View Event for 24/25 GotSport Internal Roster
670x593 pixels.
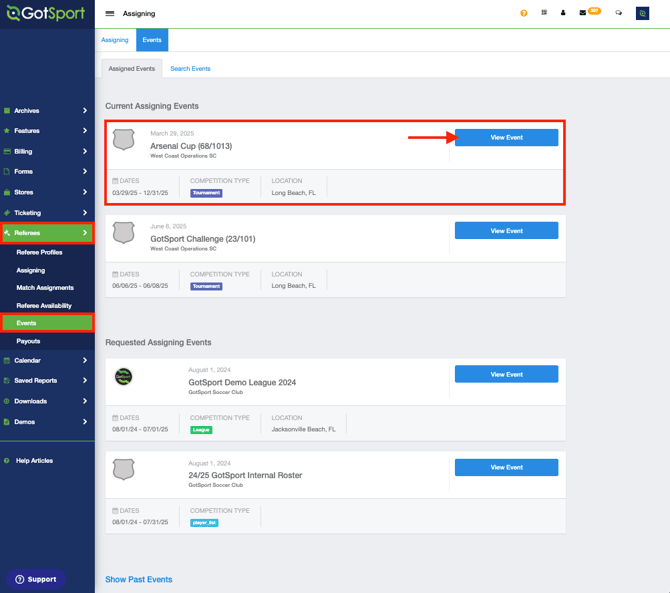coord(506,467)
